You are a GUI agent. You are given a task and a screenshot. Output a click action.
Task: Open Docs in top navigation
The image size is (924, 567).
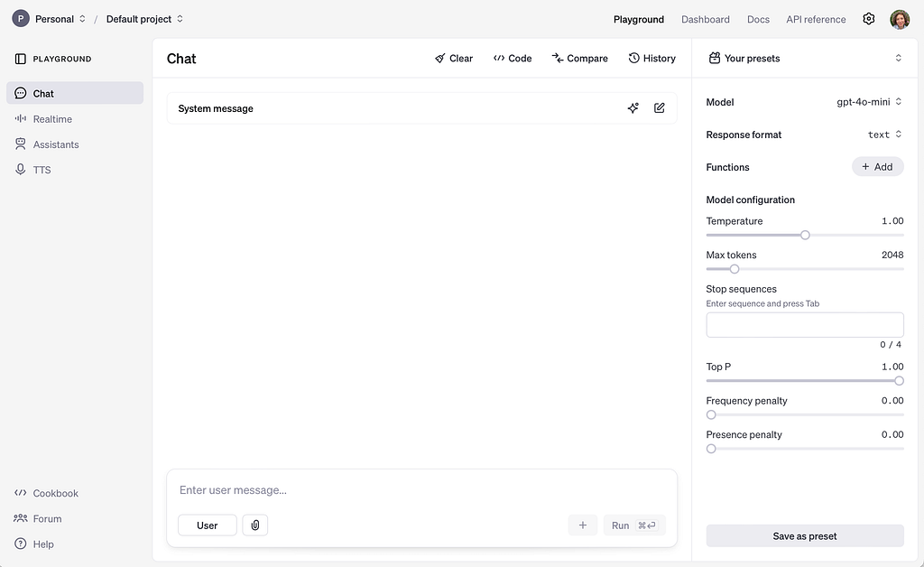758,20
